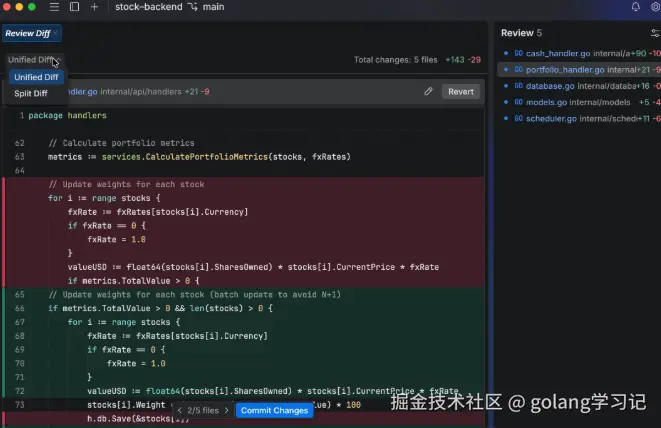The image size is (661, 428).
Task: Click Go icon beside cash_handler.go
Action: pyautogui.click(x=519, y=53)
